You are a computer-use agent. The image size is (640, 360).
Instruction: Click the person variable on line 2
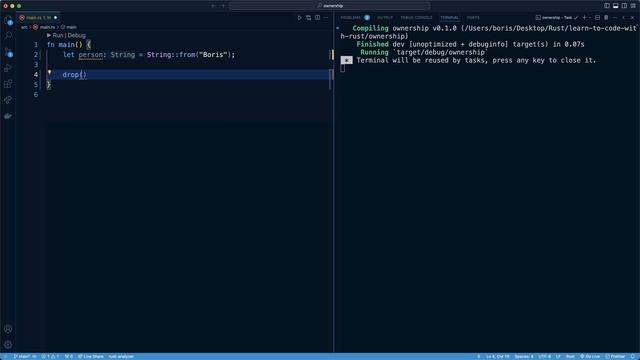pyautogui.click(x=91, y=55)
